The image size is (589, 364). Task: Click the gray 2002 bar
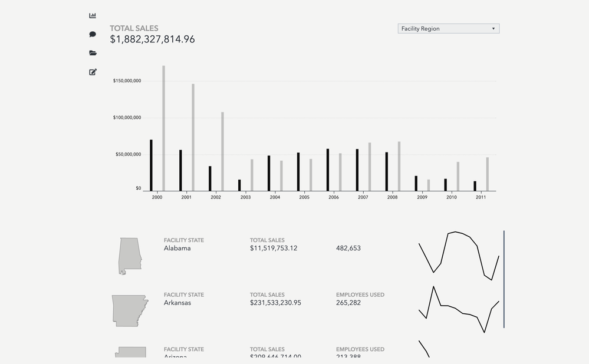click(x=222, y=151)
